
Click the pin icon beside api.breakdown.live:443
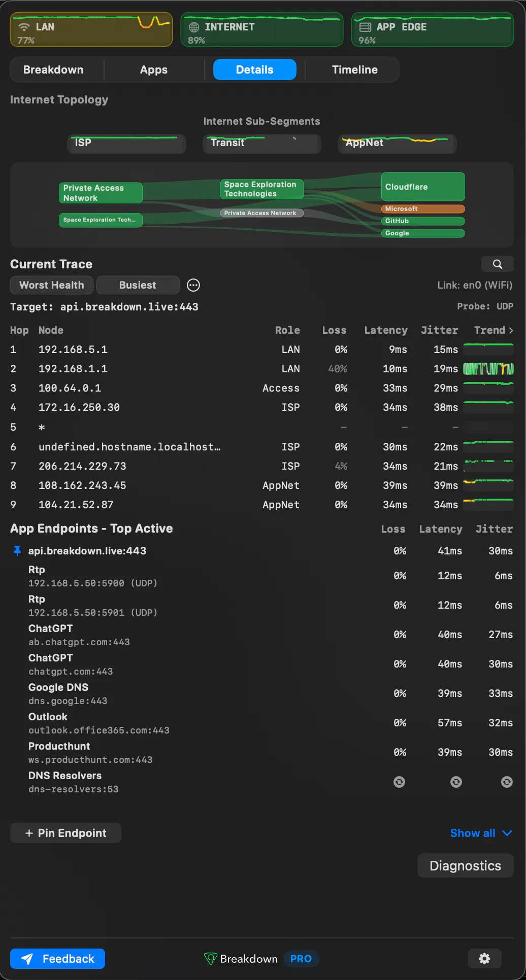pyautogui.click(x=17, y=551)
